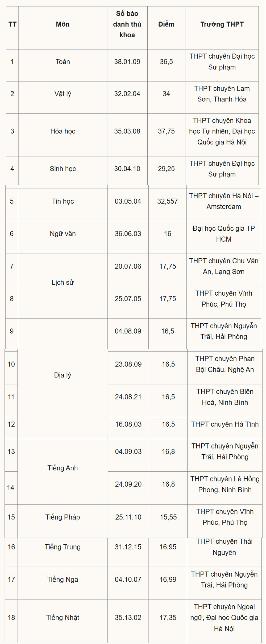
Task: Select the "Toán" subject cell
Action: 63,62
